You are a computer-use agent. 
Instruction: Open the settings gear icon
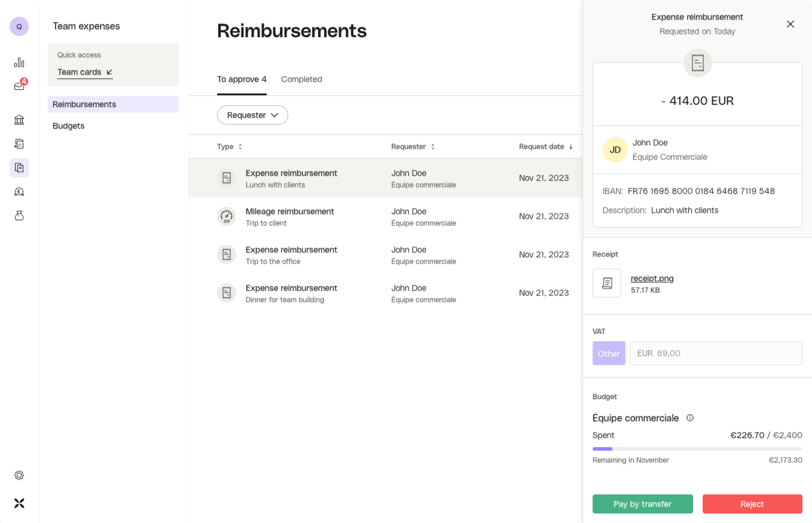click(19, 475)
